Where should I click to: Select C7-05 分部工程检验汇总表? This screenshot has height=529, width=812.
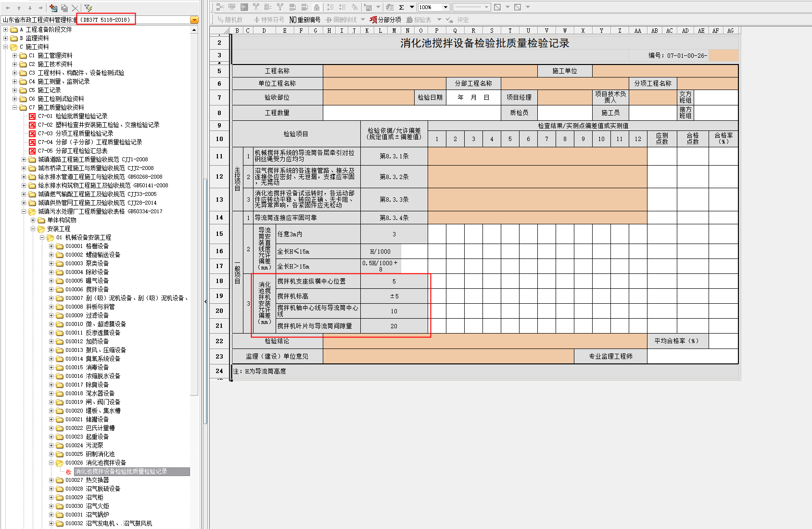pyautogui.click(x=73, y=151)
